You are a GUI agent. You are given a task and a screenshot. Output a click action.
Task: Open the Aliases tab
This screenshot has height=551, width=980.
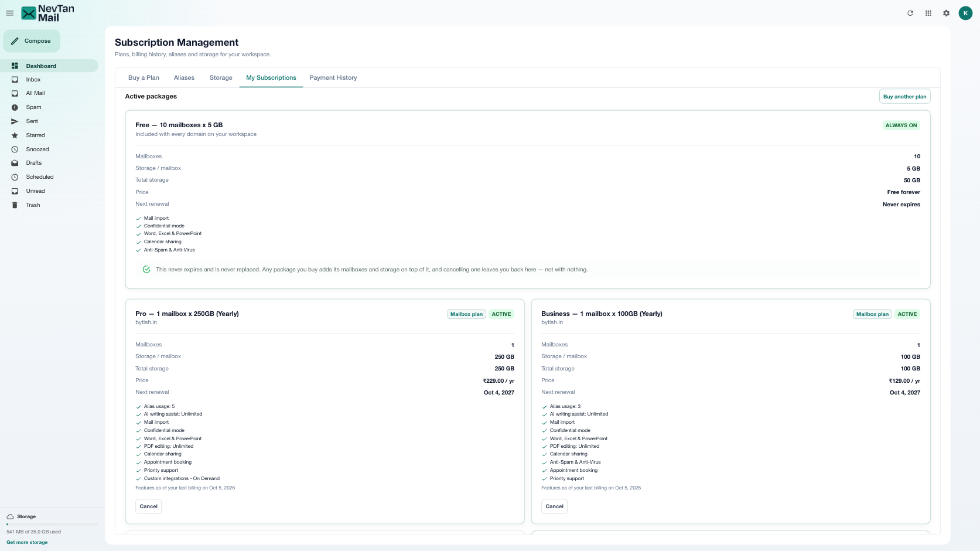click(x=184, y=77)
